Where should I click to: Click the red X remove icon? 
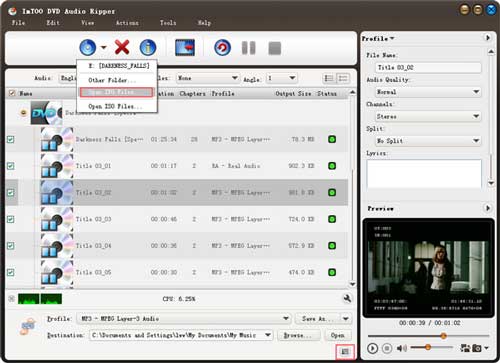tap(122, 47)
